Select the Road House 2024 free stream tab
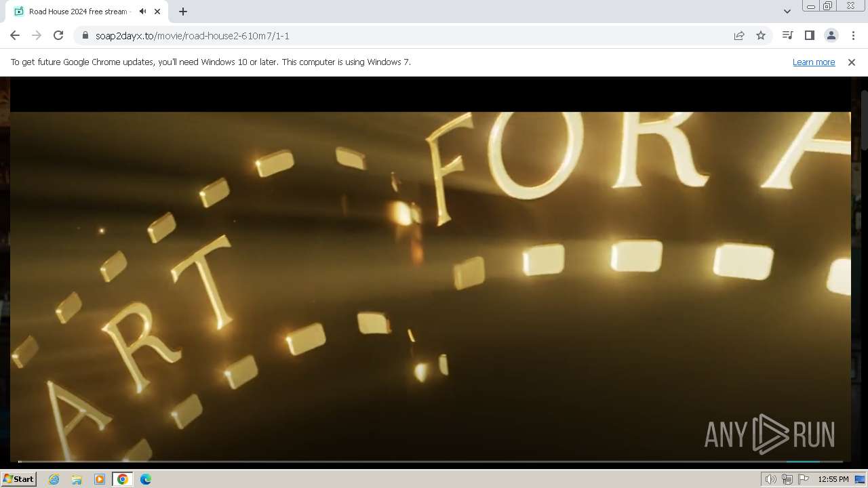 point(78,12)
